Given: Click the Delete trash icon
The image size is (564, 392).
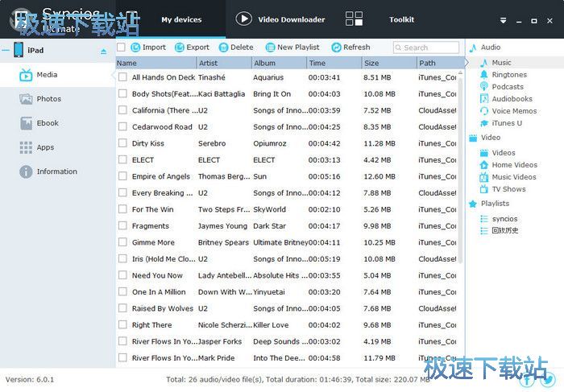Looking at the screenshot, I should (223, 47).
